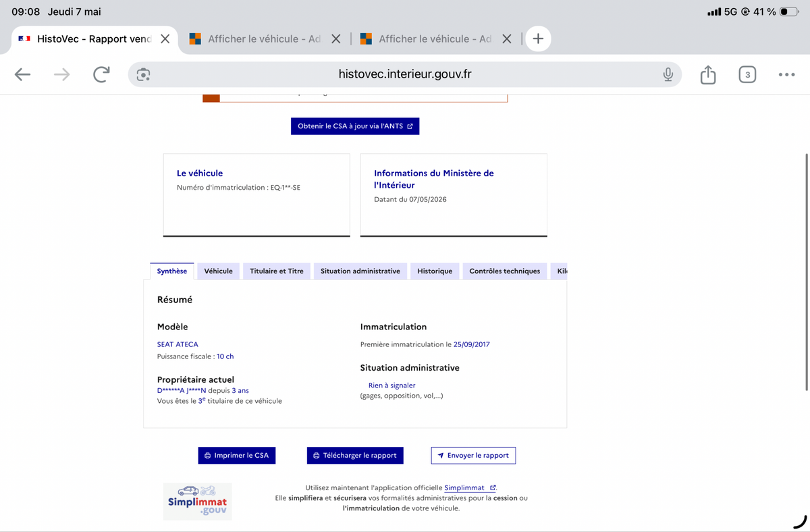Open the Véhicule tab
Viewport: 810px width, 532px height.
point(218,271)
